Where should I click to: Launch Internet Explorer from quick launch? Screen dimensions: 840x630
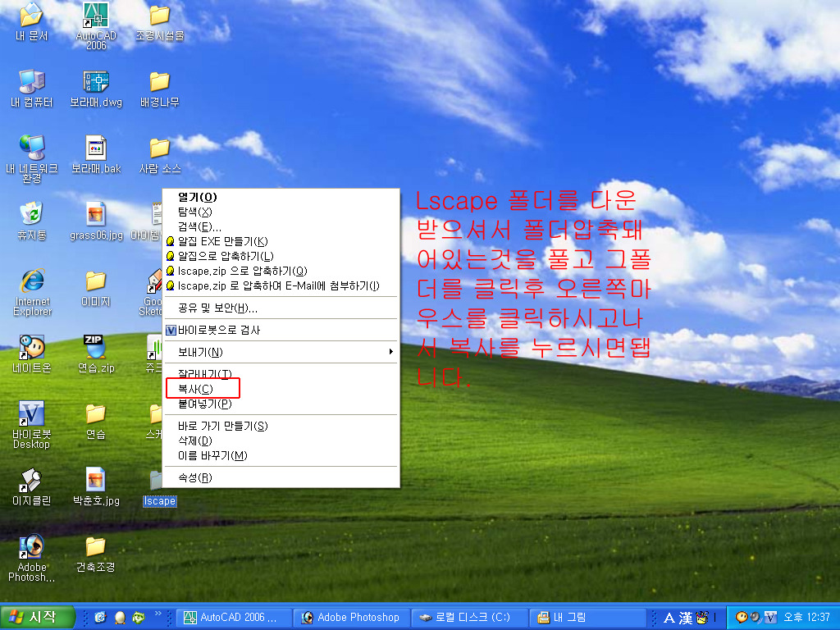[100, 618]
